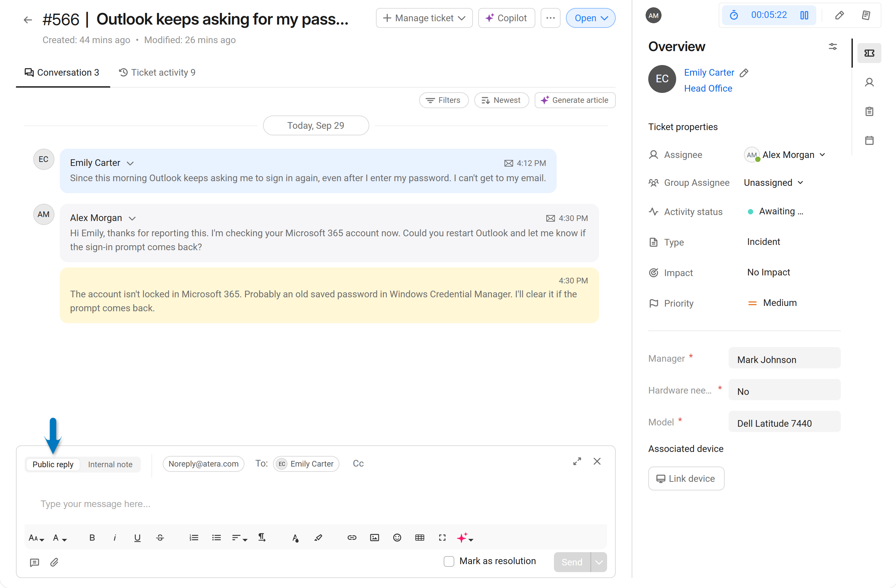Insert an emoji into the message
The image size is (896, 588).
397,538
